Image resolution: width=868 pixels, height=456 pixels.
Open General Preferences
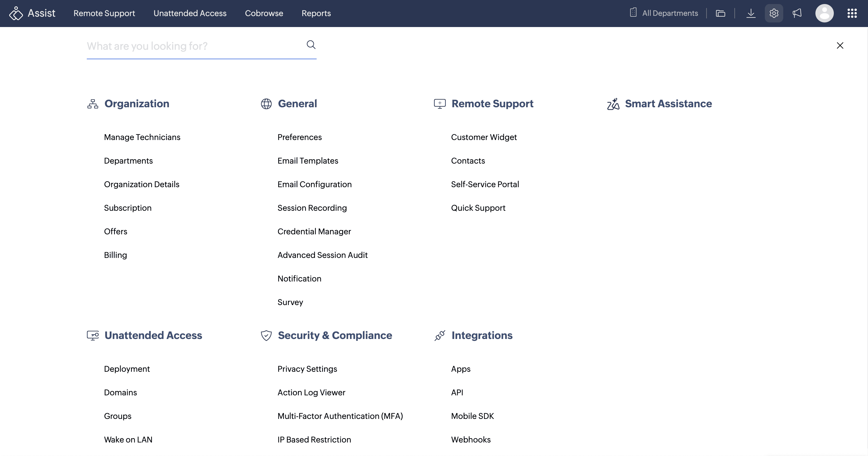coord(300,137)
